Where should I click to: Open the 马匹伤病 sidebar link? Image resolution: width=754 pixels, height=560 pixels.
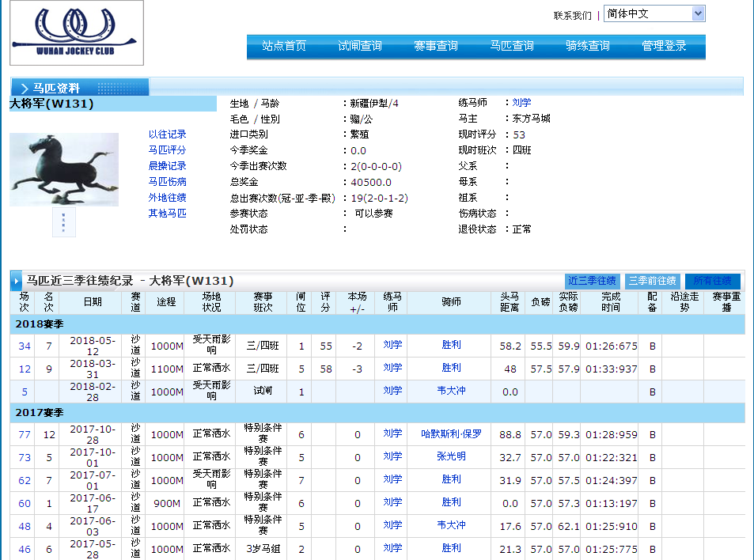(168, 182)
